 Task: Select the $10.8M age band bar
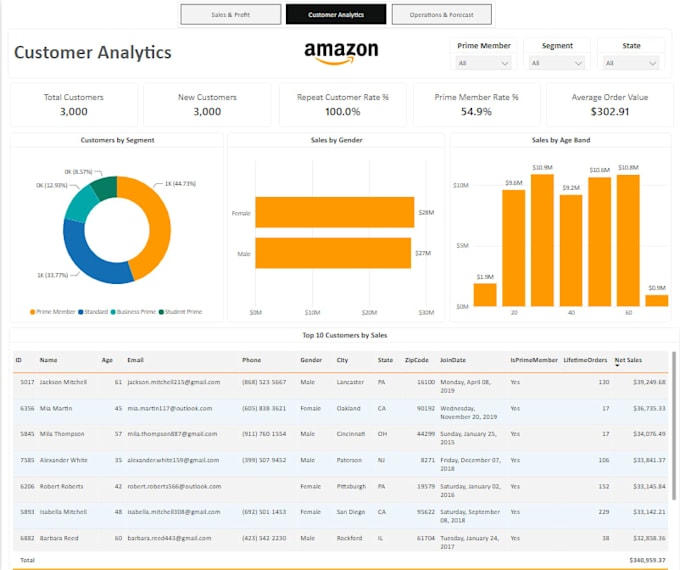628,241
